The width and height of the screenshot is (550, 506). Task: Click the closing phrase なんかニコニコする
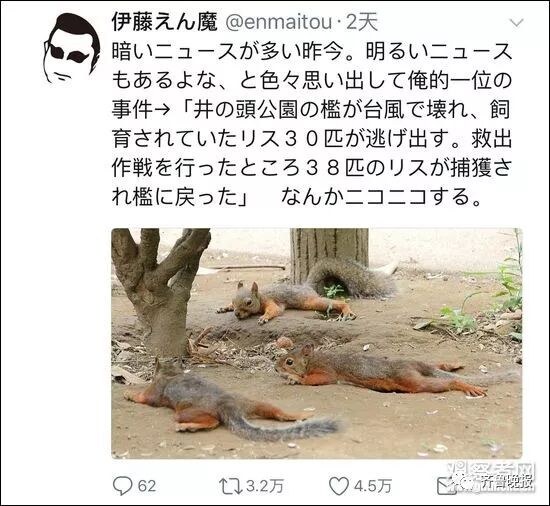click(381, 197)
